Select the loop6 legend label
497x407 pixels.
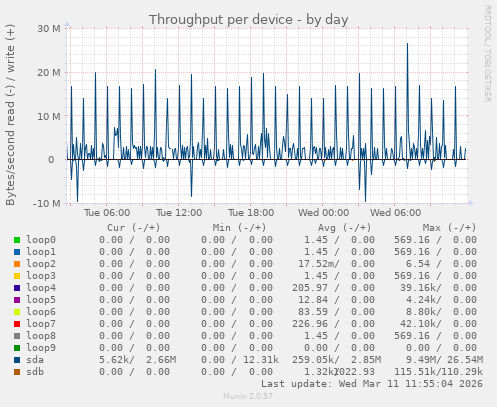(41, 312)
